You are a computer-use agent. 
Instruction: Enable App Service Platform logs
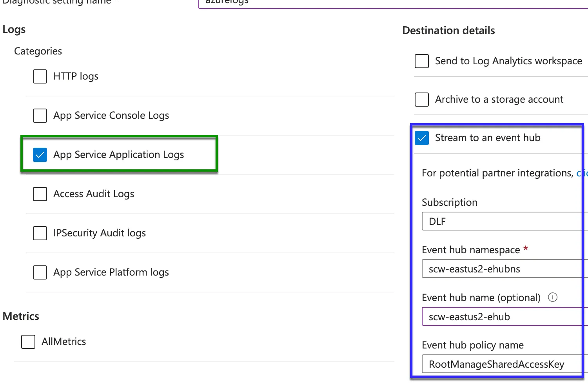tap(40, 272)
